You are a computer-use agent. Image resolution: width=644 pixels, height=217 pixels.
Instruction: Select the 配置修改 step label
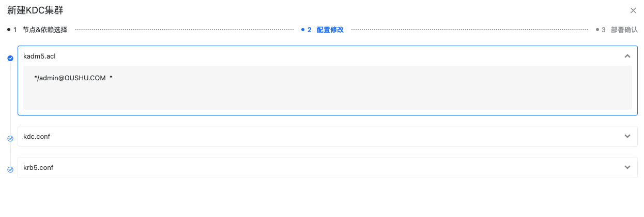coord(330,30)
